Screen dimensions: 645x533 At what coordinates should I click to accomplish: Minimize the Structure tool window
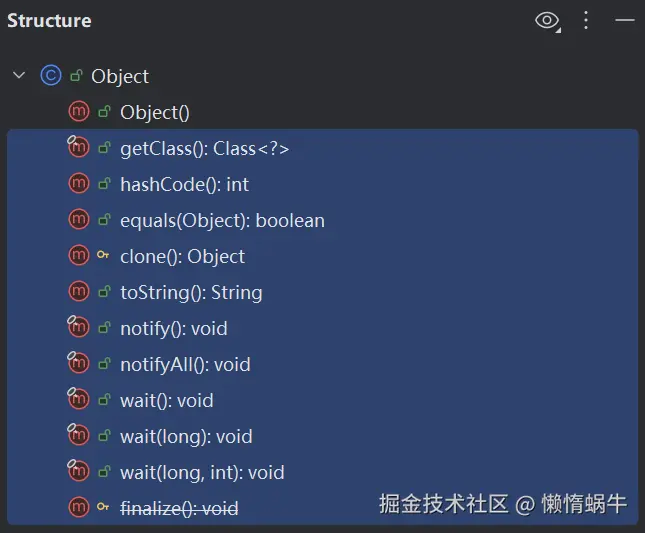click(624, 20)
